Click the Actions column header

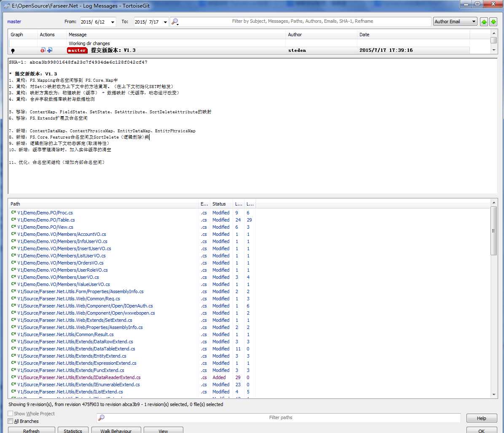click(51, 35)
